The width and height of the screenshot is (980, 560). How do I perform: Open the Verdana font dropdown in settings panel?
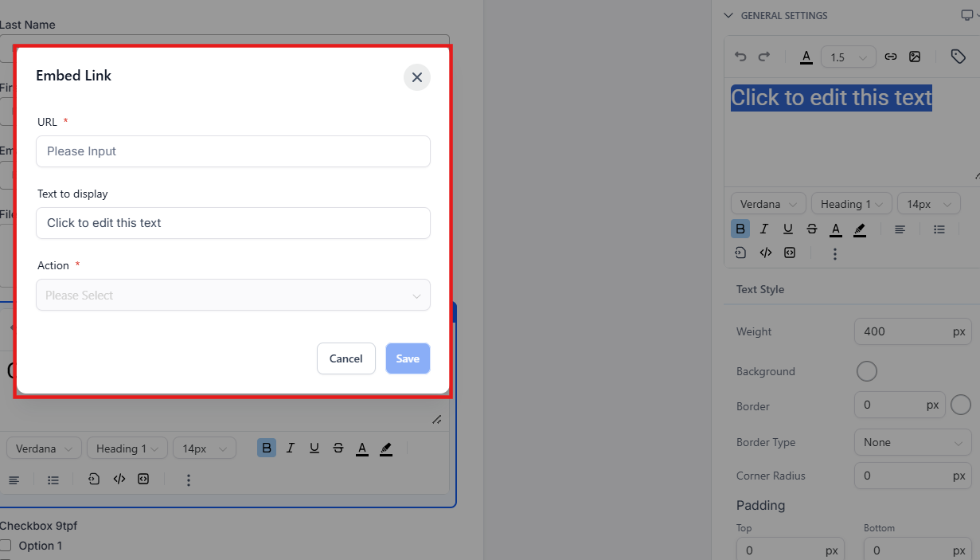[768, 204]
